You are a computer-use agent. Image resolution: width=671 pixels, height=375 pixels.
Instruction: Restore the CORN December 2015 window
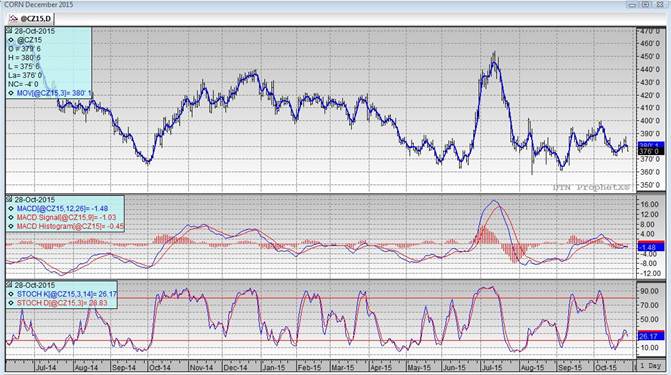[646, 5]
